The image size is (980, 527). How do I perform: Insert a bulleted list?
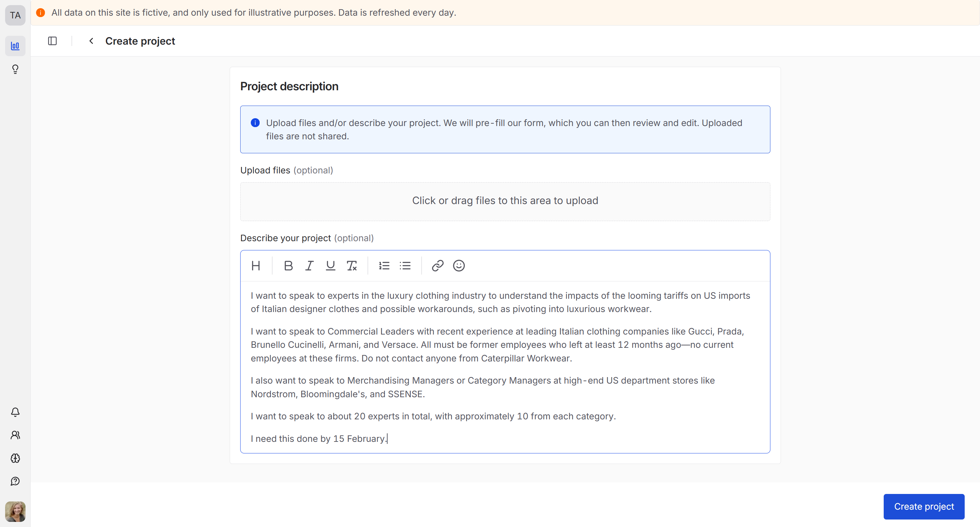[x=405, y=266]
